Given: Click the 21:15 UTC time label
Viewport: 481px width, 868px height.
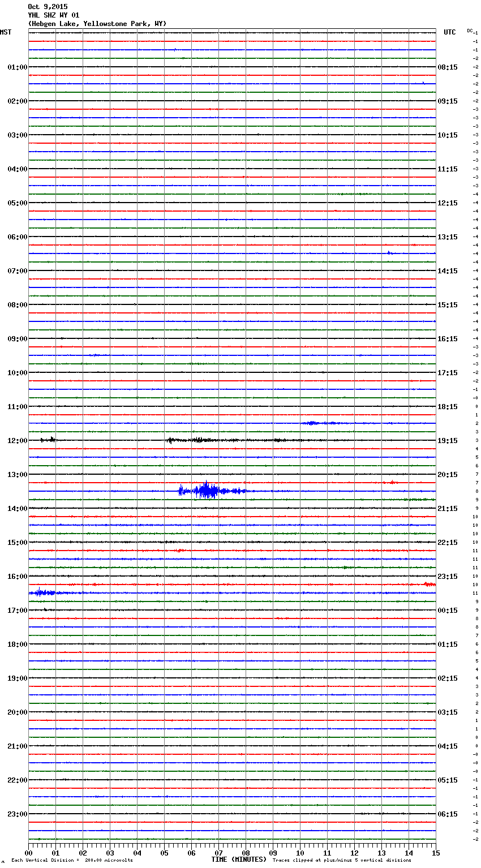Looking at the screenshot, I should tap(448, 509).
